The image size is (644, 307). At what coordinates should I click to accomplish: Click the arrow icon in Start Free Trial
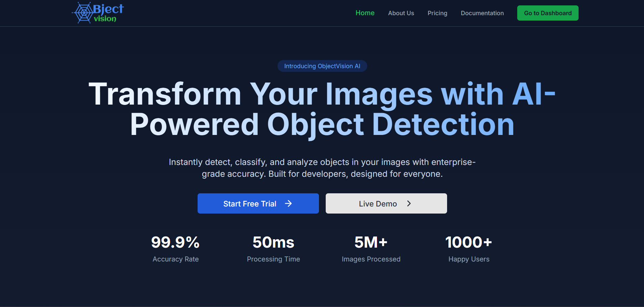click(288, 203)
